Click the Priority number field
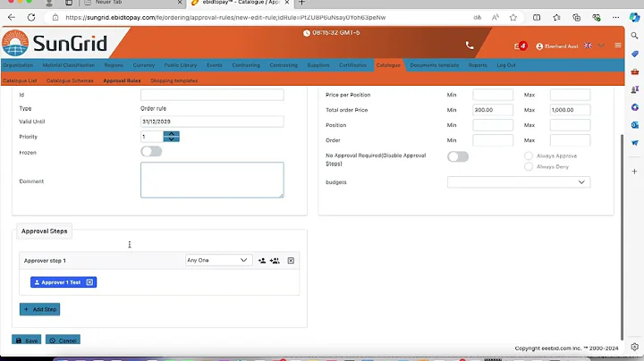 [x=151, y=137]
